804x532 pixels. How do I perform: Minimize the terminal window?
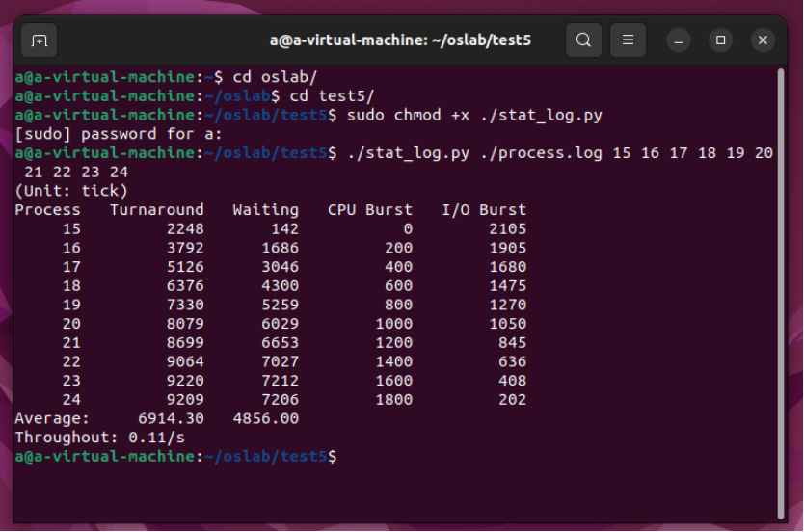coord(679,40)
